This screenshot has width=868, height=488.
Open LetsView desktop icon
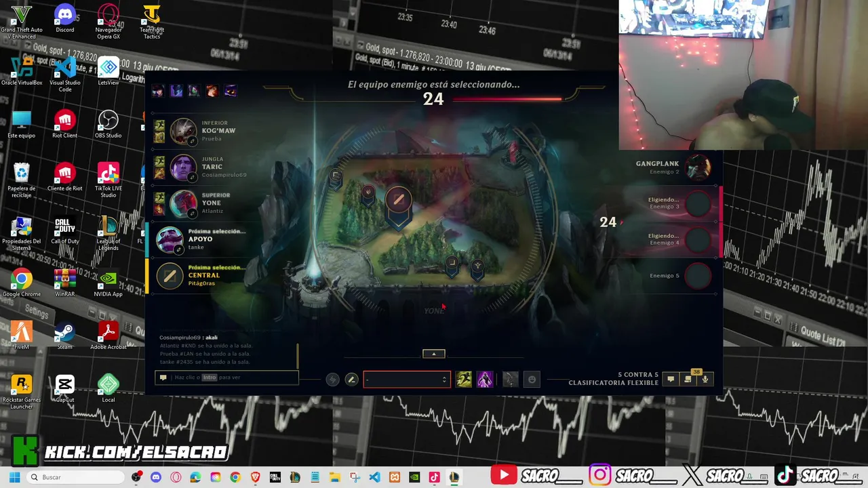(x=108, y=71)
